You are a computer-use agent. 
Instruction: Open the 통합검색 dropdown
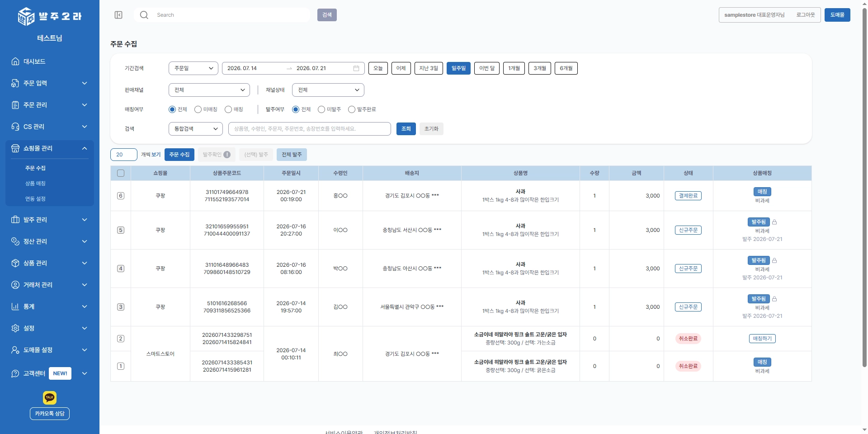tap(196, 129)
